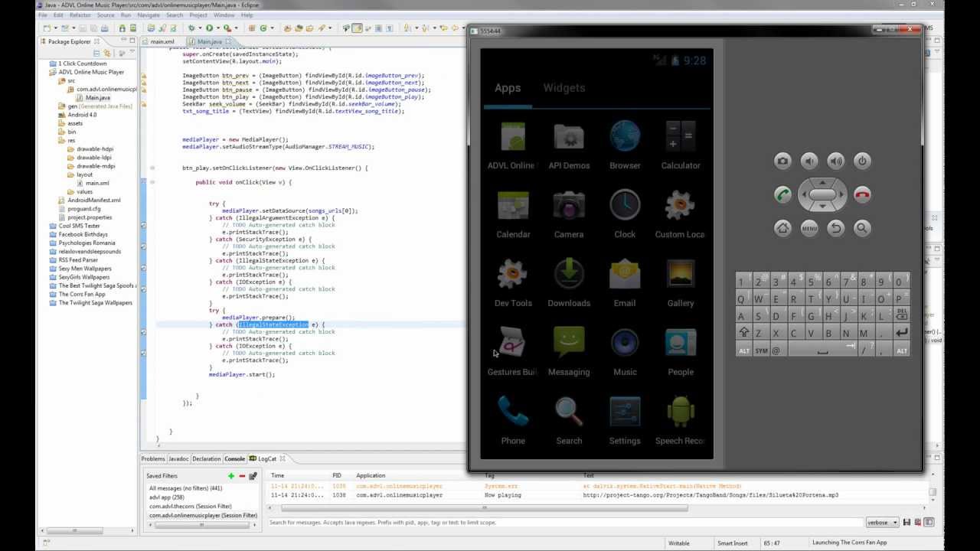The image size is (980, 551).
Task: Open the Speech Recorder app
Action: click(680, 421)
